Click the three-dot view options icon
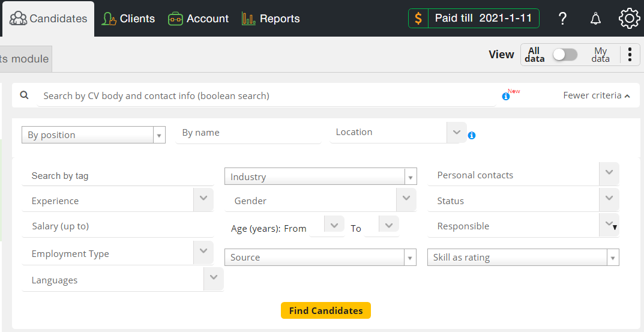 coord(630,55)
